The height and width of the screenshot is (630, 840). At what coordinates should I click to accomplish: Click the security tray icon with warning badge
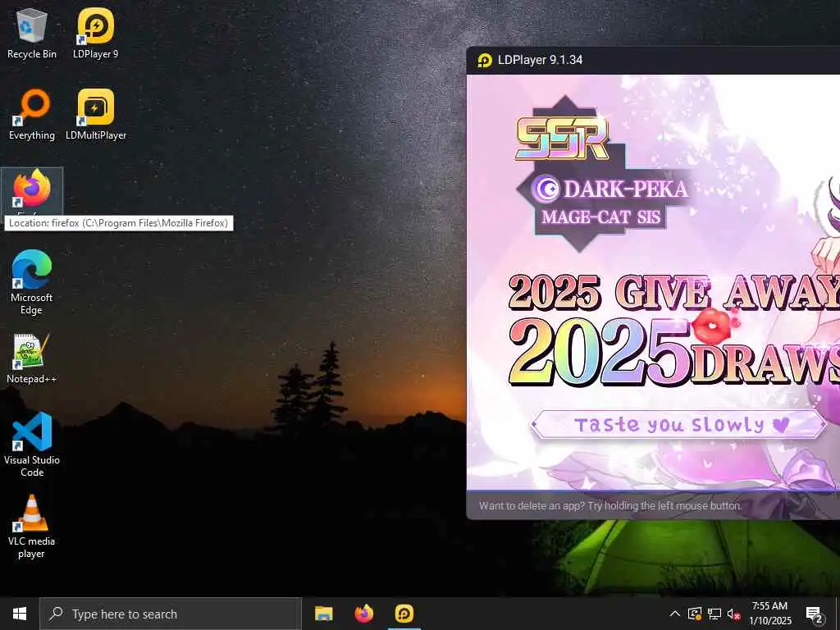point(695,614)
